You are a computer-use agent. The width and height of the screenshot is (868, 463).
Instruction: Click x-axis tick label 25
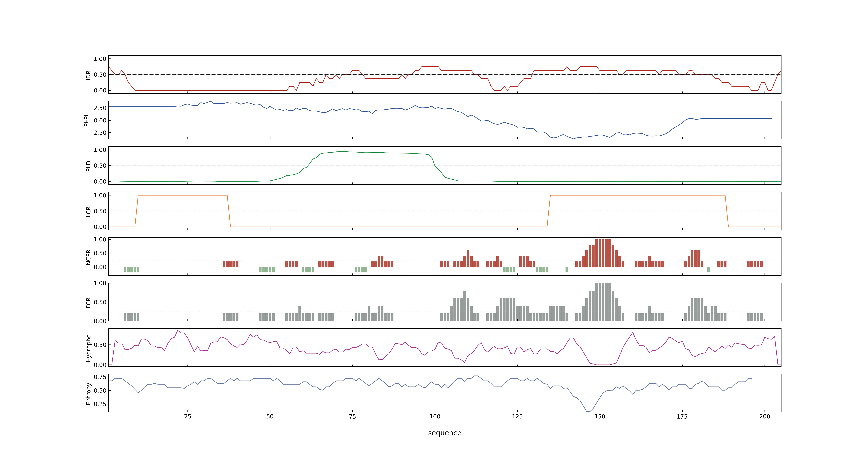(187, 416)
